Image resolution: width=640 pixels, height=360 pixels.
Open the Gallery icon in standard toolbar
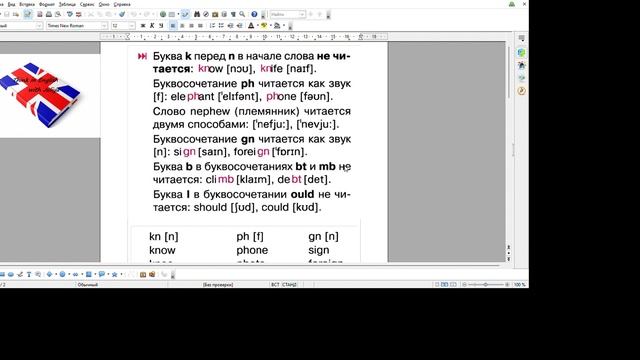tap(215, 14)
